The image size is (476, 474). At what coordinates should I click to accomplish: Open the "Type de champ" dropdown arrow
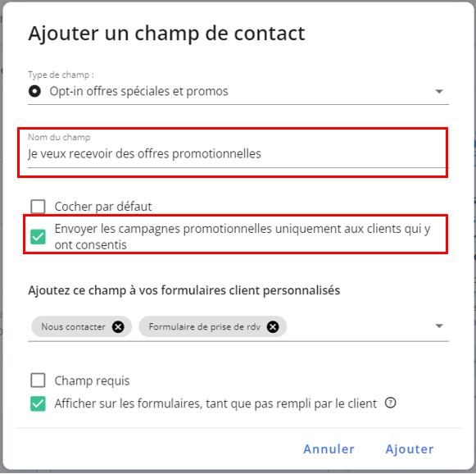click(439, 92)
